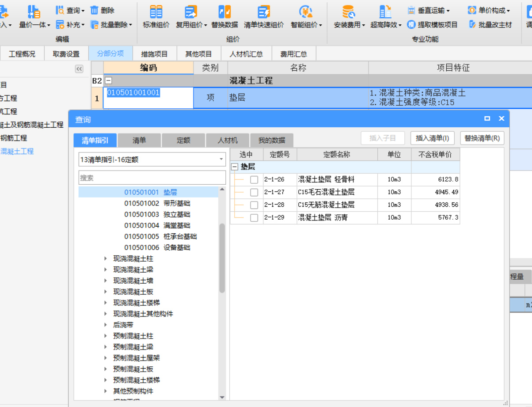Viewport: 532px width, 407px height.
Task: Close the 查询 dialog
Action: [502, 118]
